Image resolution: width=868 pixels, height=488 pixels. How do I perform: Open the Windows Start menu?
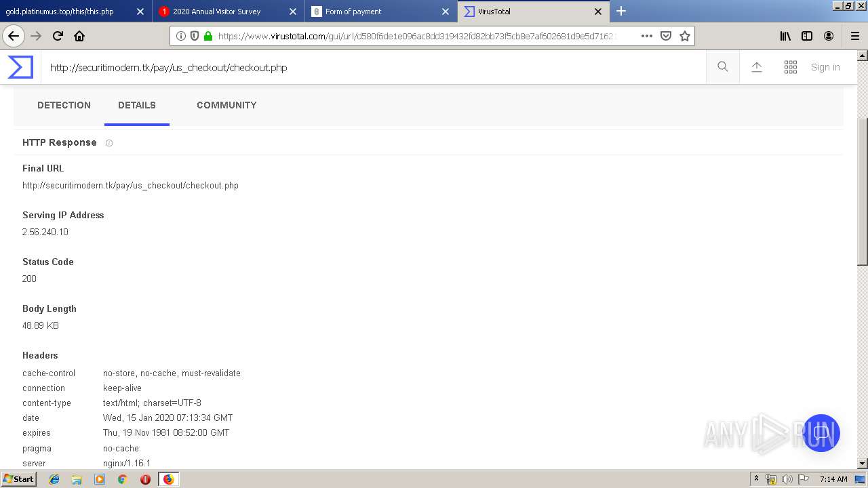(18, 479)
